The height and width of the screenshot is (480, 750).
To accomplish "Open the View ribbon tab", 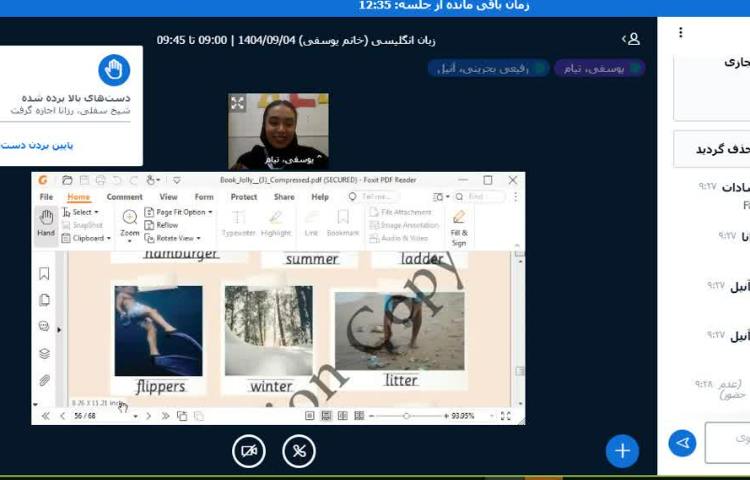I will (168, 197).
